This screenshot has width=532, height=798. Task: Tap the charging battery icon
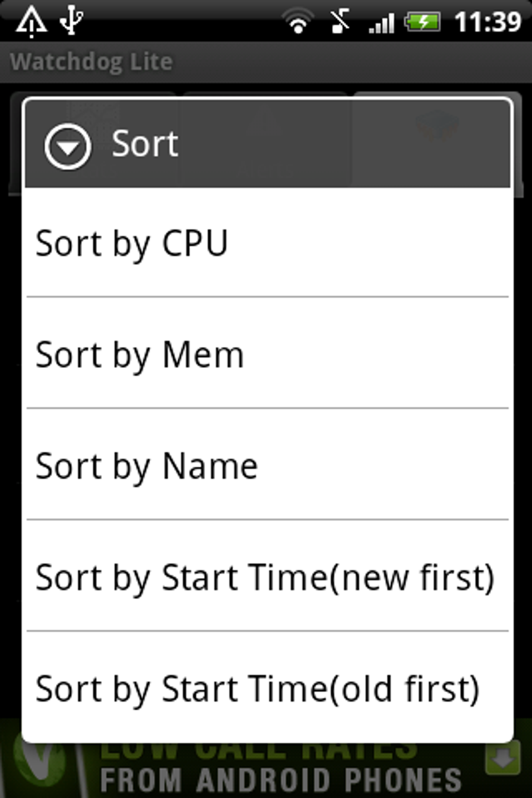coord(422,22)
